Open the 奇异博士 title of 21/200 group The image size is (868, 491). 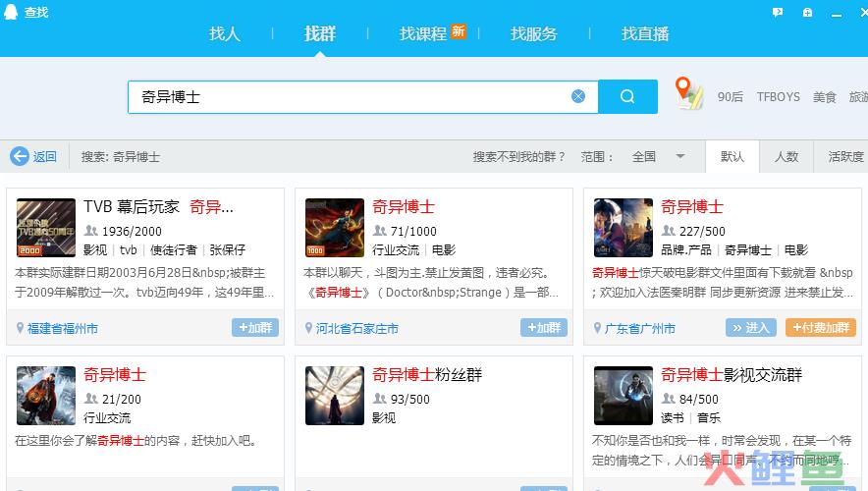115,375
